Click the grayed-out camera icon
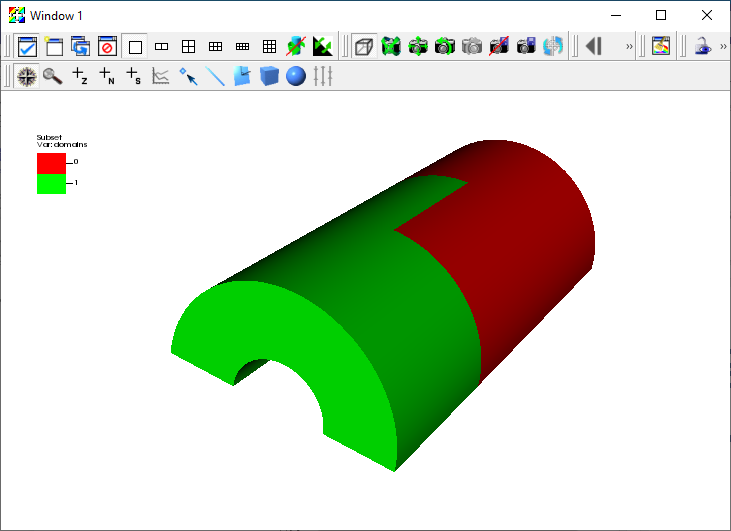 (472, 46)
